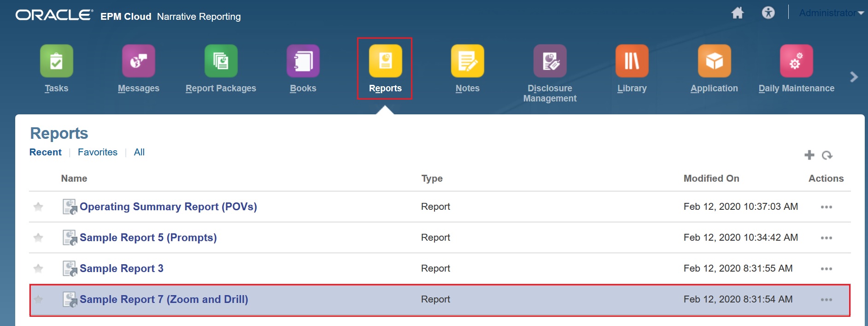This screenshot has width=868, height=326.
Task: Open the Daily Maintenance icon
Action: tap(796, 61)
